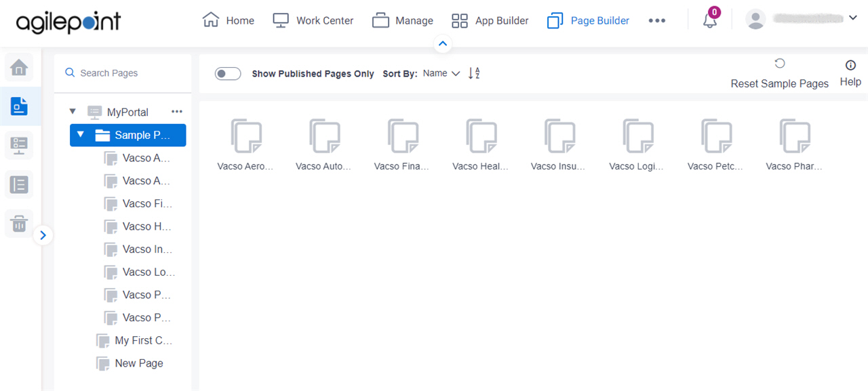Viewport: 868px width, 391px height.
Task: Click the agilepoint logo
Action: [68, 22]
